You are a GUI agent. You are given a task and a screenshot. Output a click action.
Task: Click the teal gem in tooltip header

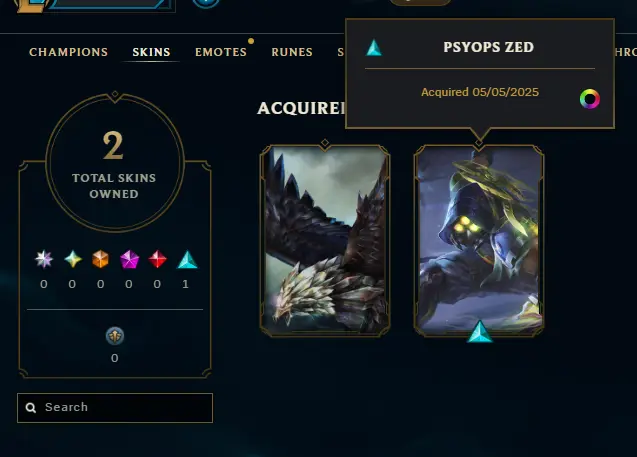(374, 48)
